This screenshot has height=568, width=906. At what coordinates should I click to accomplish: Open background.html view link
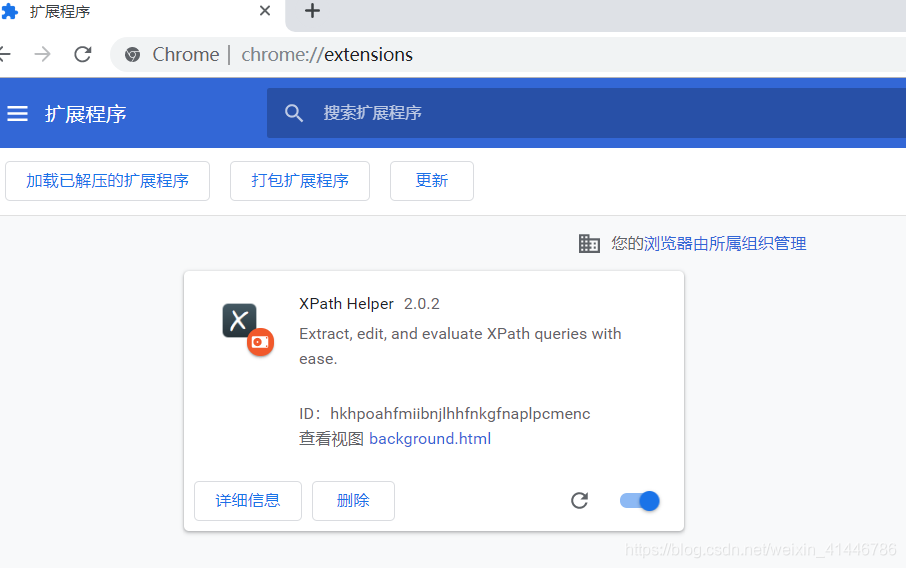tap(430, 439)
